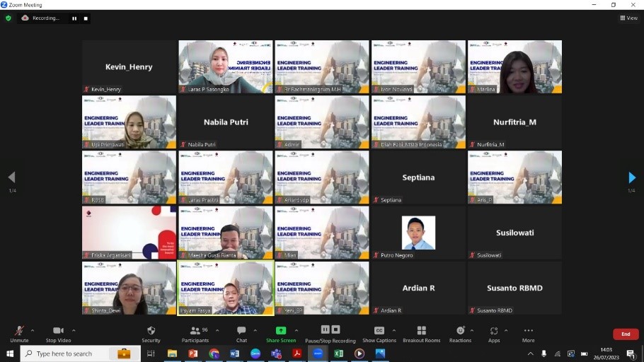
Task: Select Ardian R participant tile
Action: click(418, 288)
